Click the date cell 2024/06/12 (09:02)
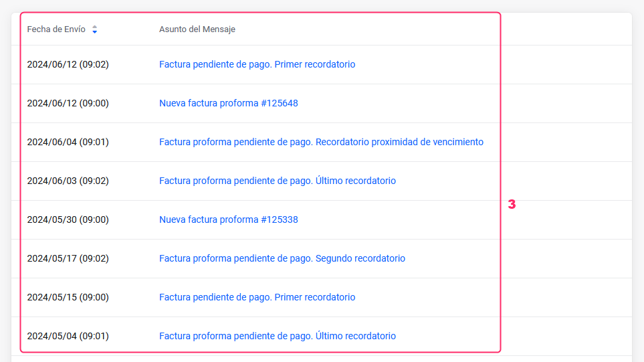Screen dimensions: 644x362 pyautogui.click(x=68, y=65)
